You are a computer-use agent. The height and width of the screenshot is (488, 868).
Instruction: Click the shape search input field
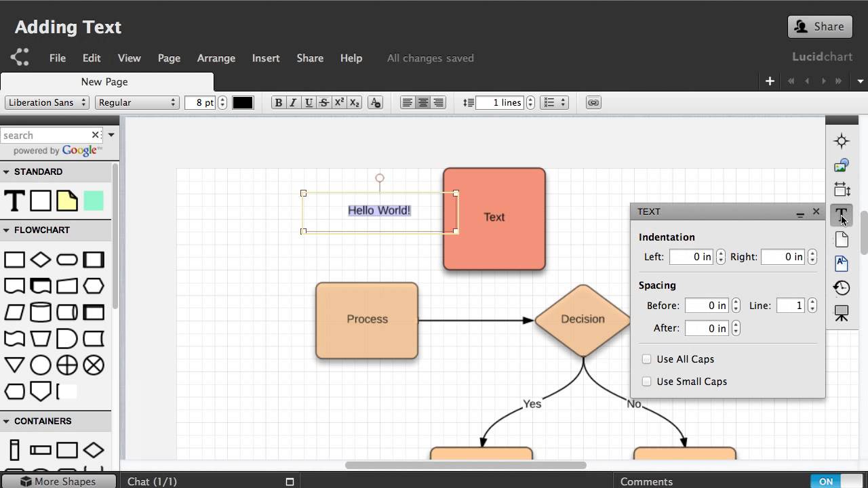[x=46, y=136]
